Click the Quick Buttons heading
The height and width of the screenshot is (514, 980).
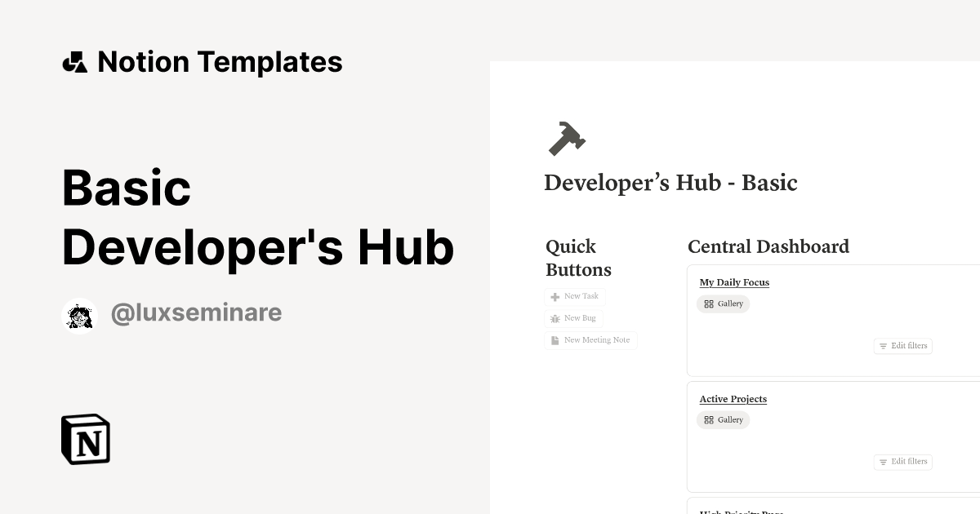click(578, 258)
